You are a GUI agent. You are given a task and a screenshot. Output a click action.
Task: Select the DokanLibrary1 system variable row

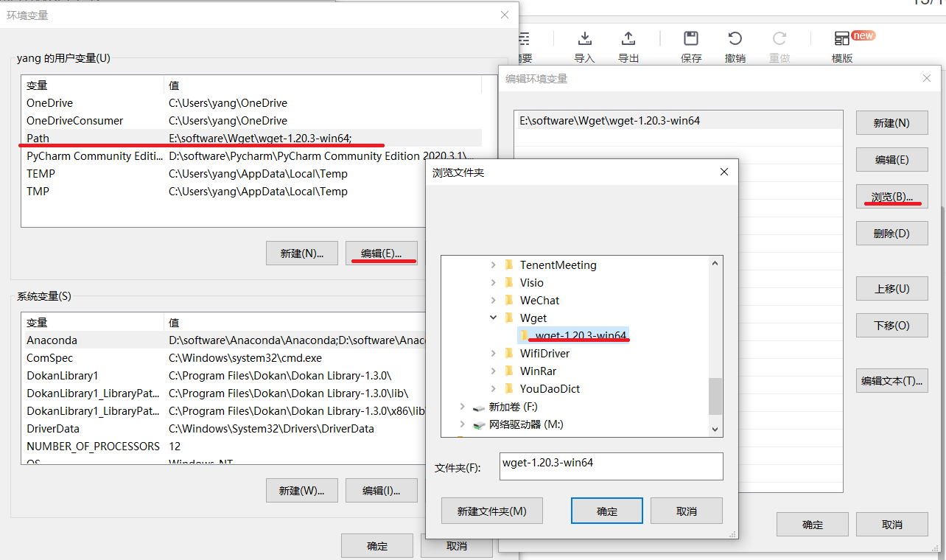pos(225,375)
